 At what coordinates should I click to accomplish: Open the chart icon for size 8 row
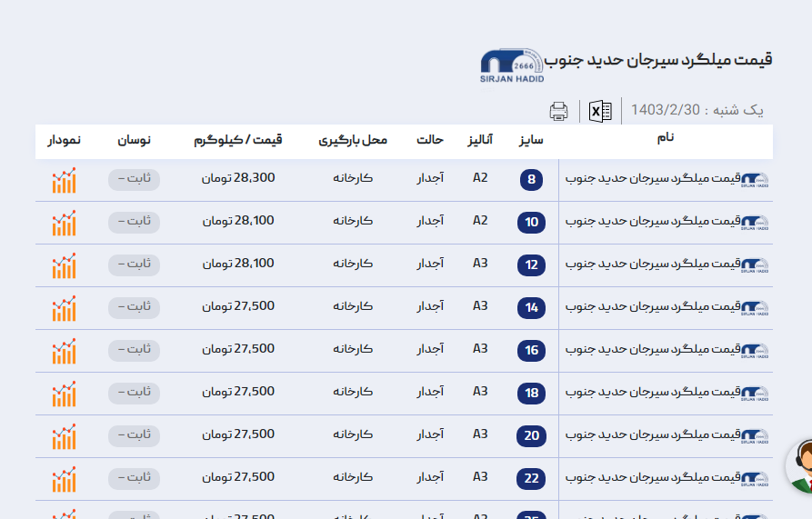(64, 180)
